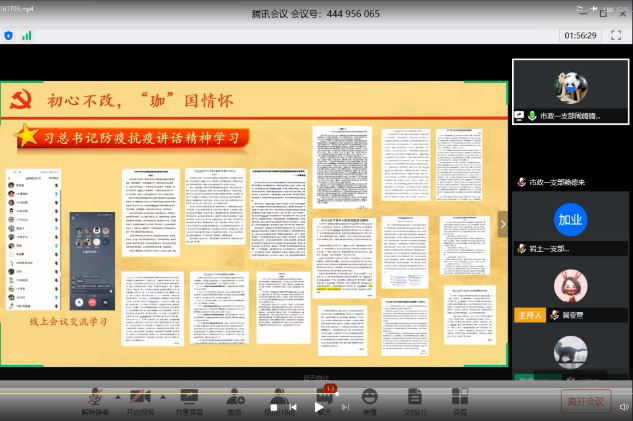Select the top participant video thumbnail
The width and height of the screenshot is (633, 421).
point(570,91)
